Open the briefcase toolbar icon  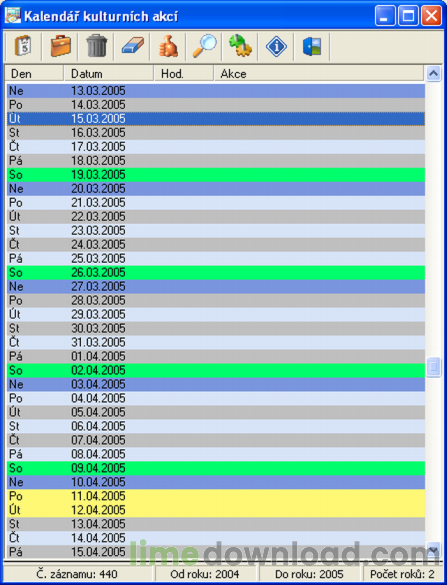point(60,46)
